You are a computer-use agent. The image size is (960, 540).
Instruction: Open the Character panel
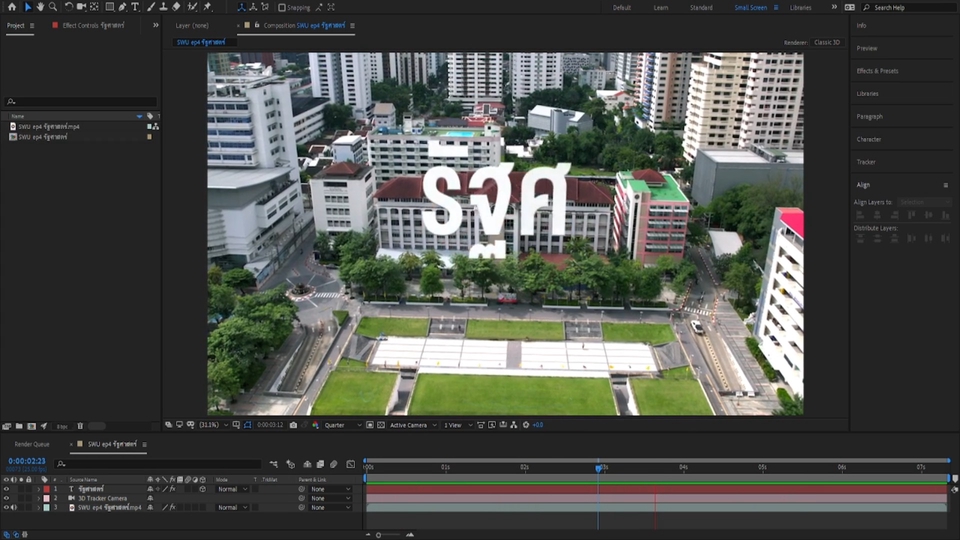pyautogui.click(x=869, y=139)
